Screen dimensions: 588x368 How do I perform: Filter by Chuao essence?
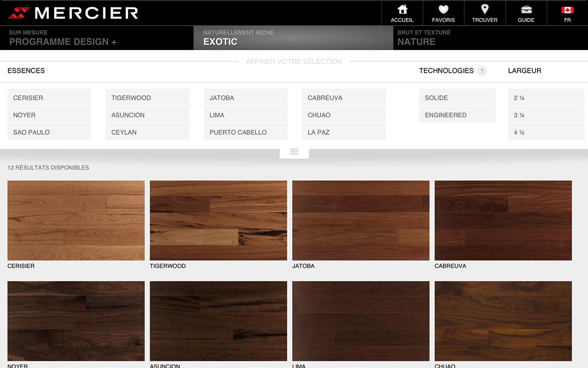click(344, 115)
